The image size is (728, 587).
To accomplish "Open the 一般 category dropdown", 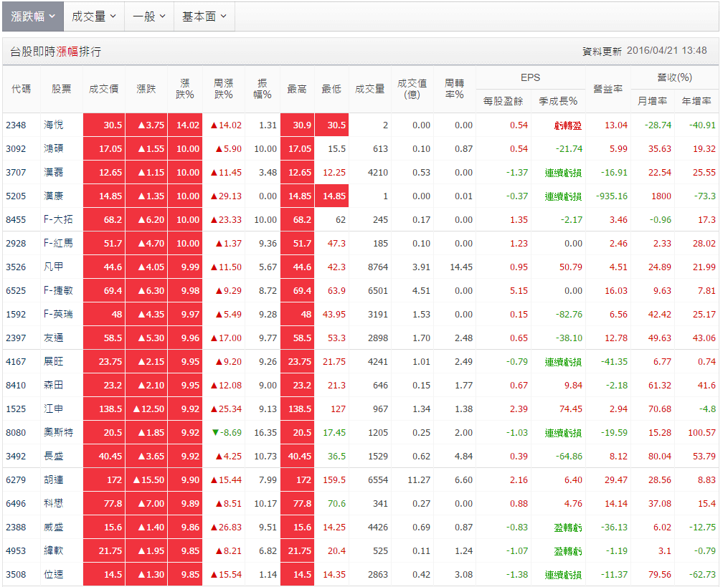I will point(147,16).
